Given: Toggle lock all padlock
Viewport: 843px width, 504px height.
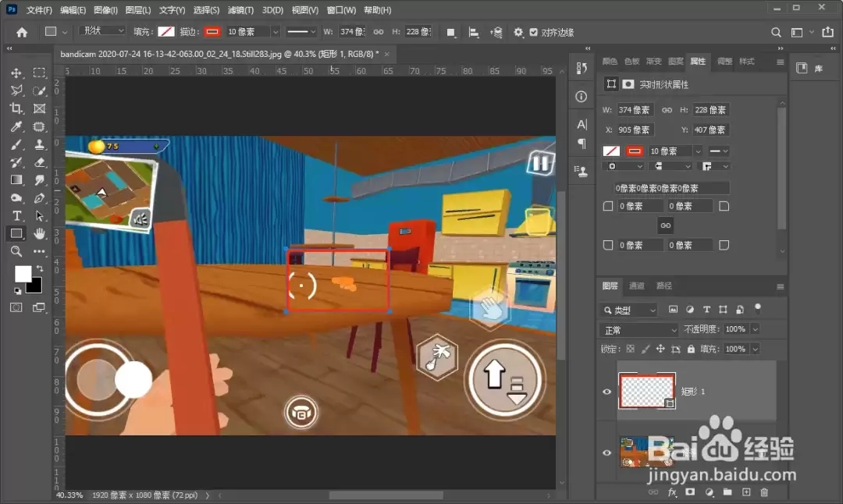Looking at the screenshot, I should 691,349.
